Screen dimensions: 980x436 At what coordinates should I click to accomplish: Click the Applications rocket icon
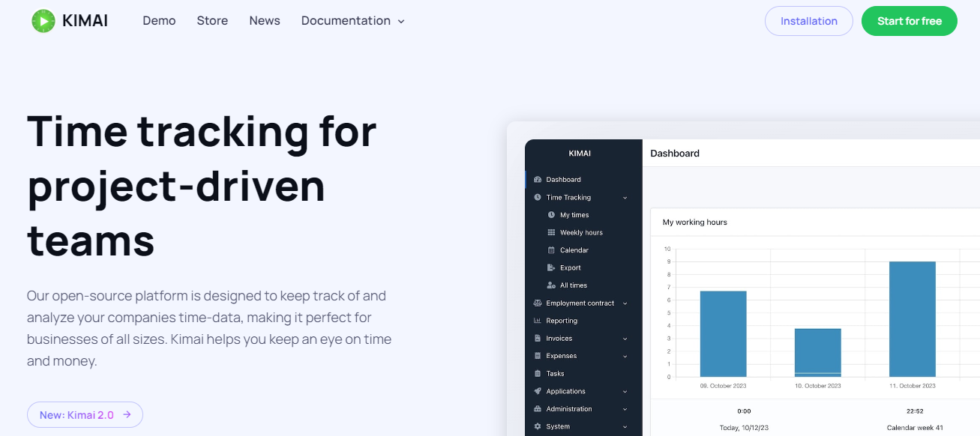coord(538,391)
